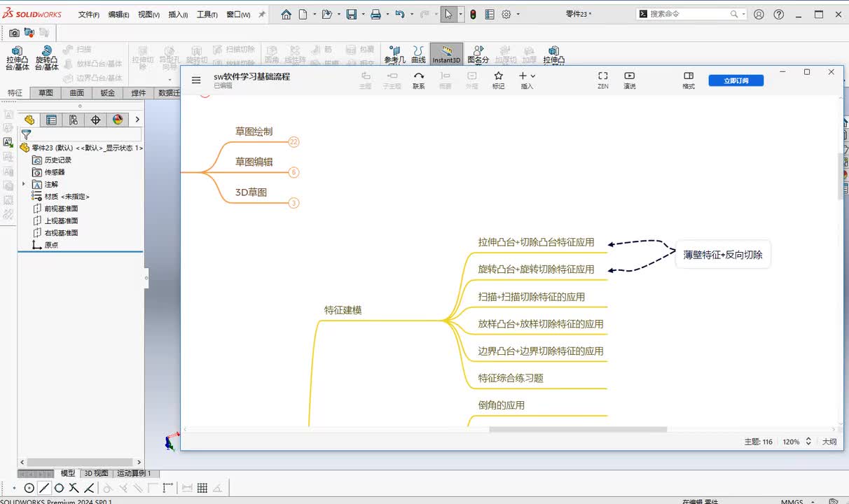849x504 pixels.
Task: Create a new document with New icon
Action: tap(303, 14)
